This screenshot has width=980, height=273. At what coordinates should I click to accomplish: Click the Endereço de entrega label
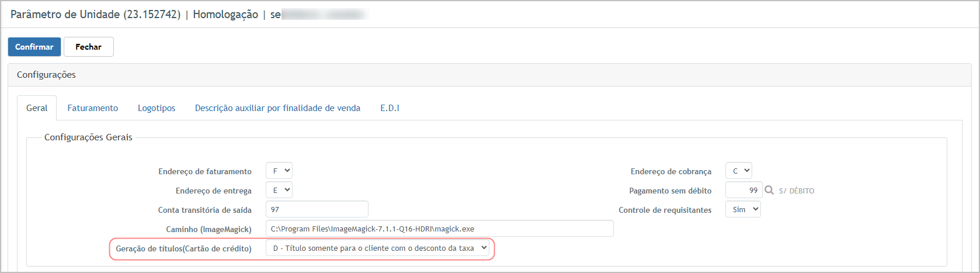[214, 191]
